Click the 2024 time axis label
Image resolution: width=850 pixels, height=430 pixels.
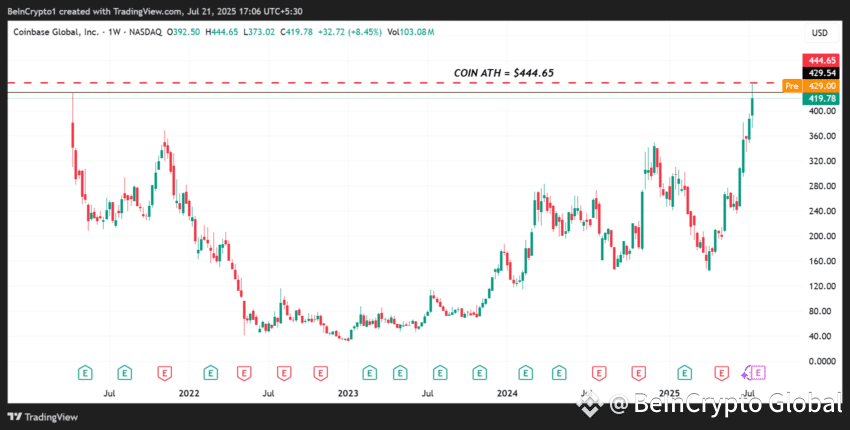point(508,393)
